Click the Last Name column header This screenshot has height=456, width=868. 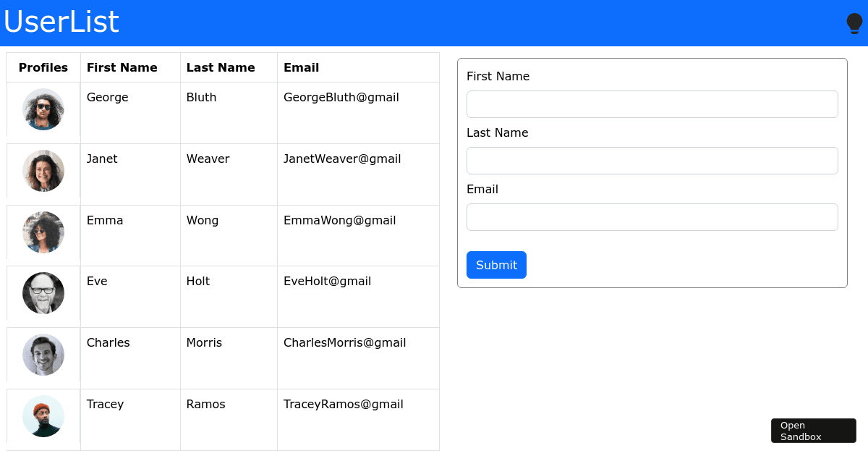pos(229,67)
